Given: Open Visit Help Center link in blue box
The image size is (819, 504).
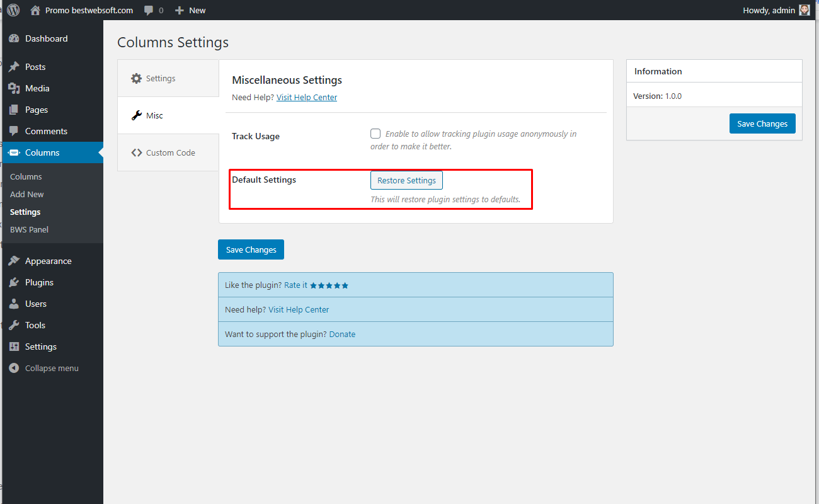Looking at the screenshot, I should coord(299,309).
